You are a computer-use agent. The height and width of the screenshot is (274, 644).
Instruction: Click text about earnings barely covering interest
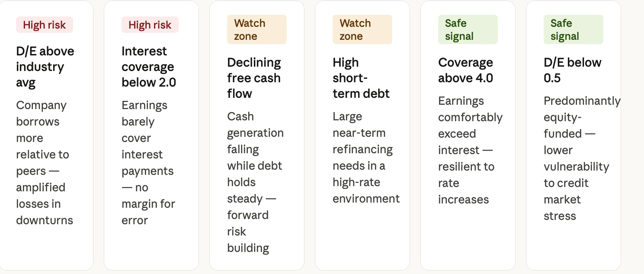click(148, 163)
